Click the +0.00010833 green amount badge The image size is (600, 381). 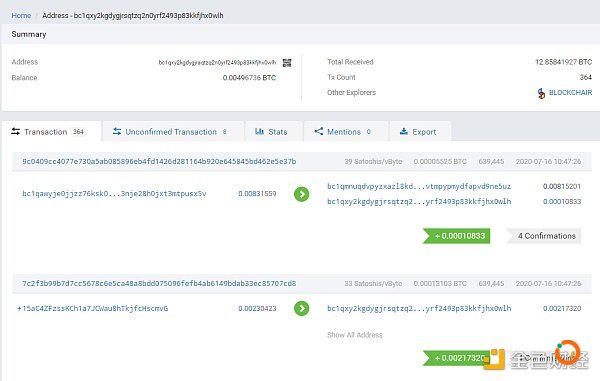[457, 236]
